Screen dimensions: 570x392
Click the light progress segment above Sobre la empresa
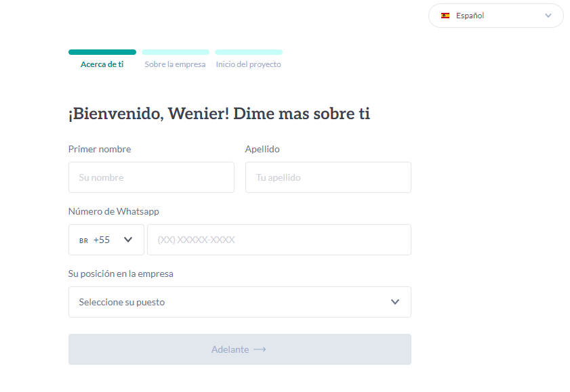pos(175,51)
